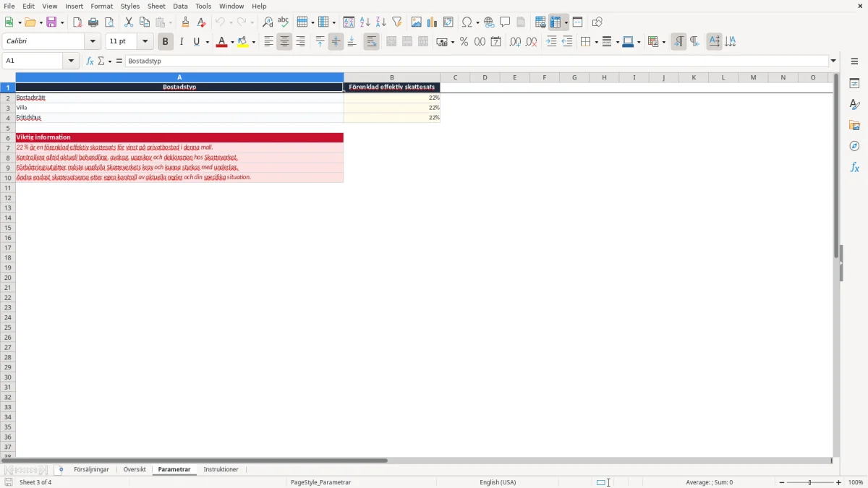Toggle Freeze Rows and Columns
This screenshot has height=488, width=868.
[x=556, y=22]
